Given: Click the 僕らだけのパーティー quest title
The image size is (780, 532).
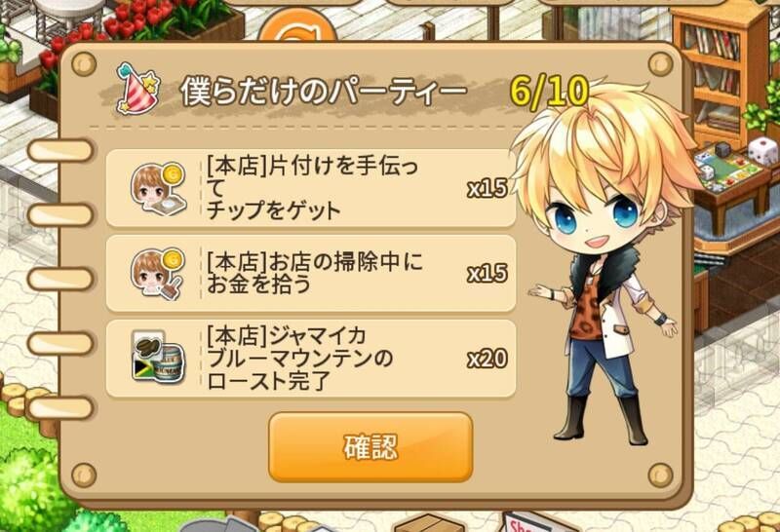Looking at the screenshot, I should 324,92.
